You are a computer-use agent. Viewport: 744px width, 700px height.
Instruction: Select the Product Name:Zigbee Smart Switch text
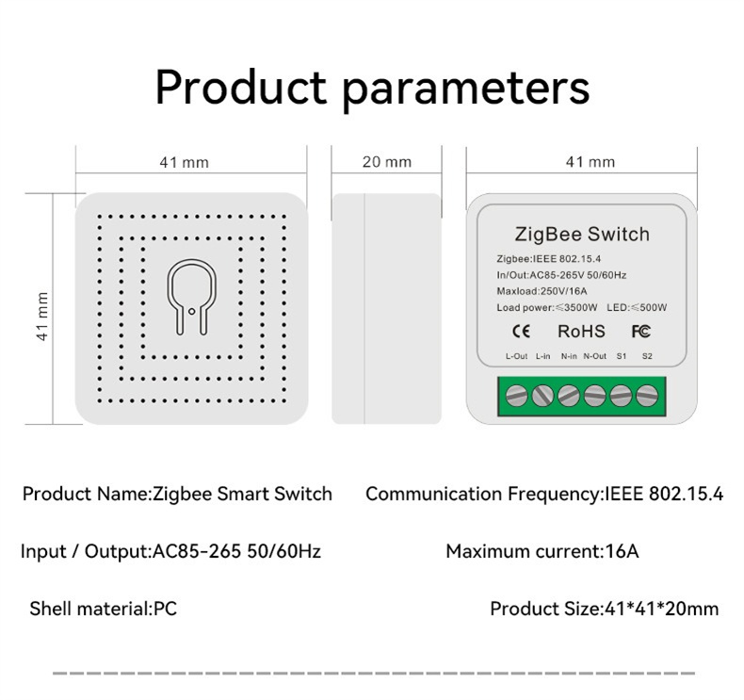177,494
